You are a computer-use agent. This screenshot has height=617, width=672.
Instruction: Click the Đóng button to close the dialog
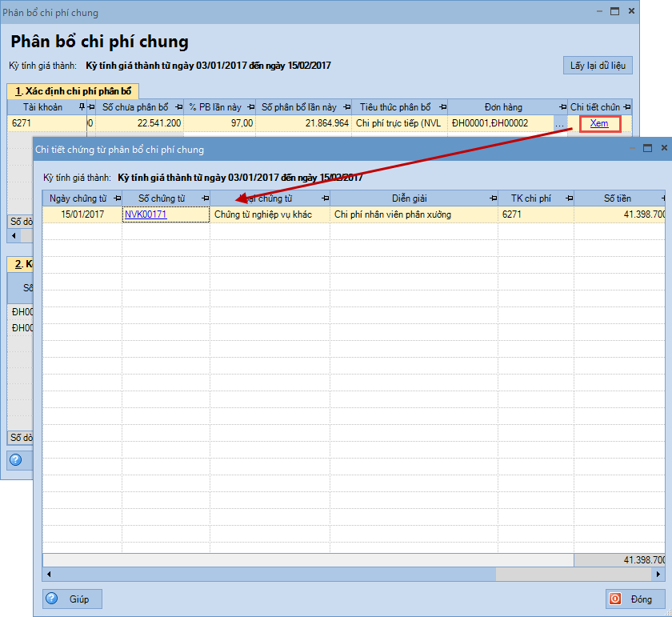click(634, 599)
